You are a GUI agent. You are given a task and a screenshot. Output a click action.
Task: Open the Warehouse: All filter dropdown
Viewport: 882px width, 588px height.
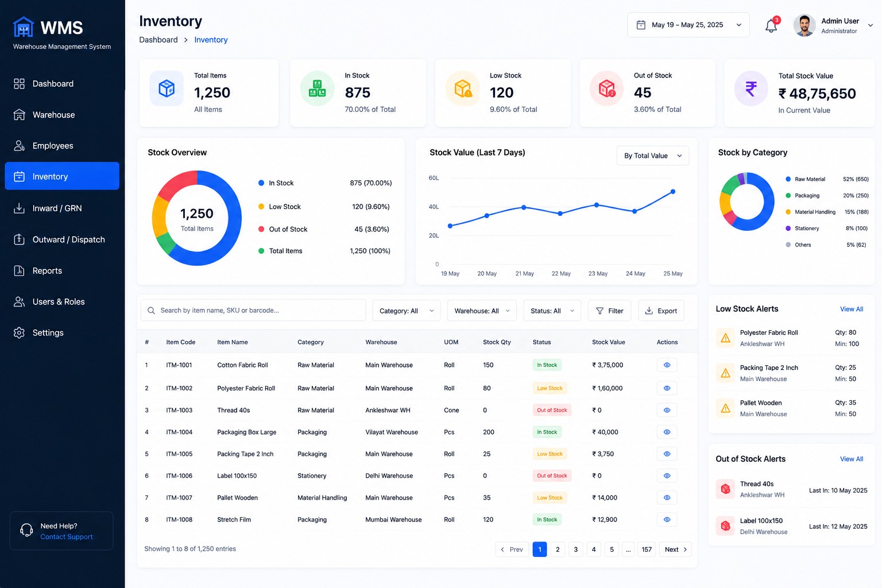482,311
